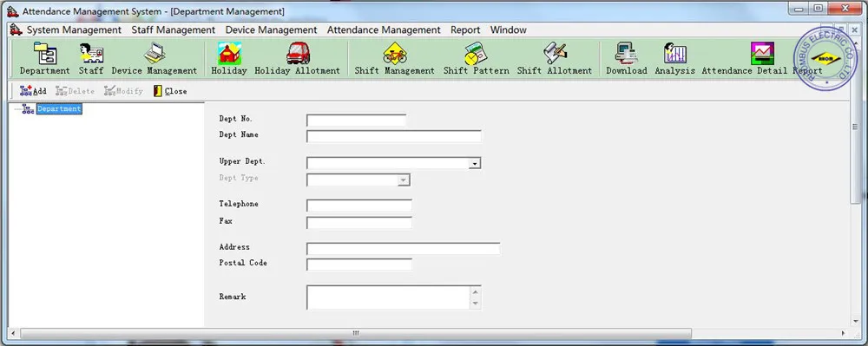Open Attendance Management menu

[384, 29]
